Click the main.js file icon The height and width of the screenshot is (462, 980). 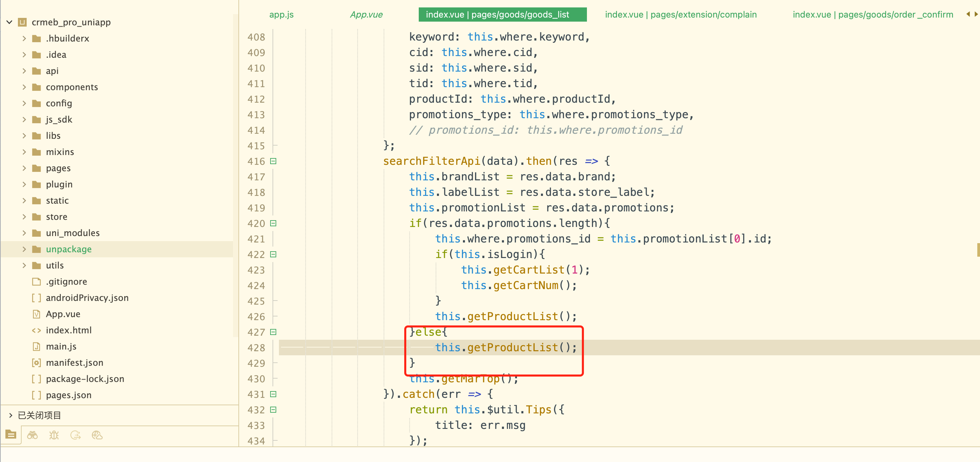pyautogui.click(x=36, y=346)
